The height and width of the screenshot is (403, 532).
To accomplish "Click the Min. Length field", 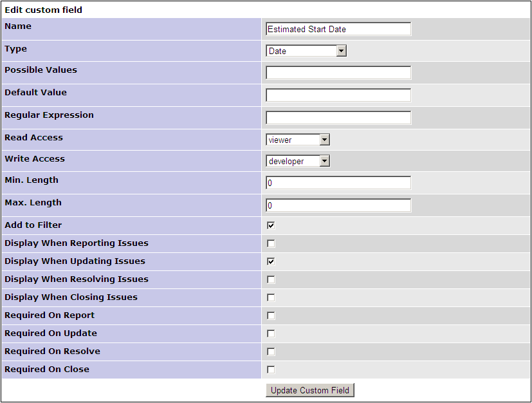I will coord(338,183).
